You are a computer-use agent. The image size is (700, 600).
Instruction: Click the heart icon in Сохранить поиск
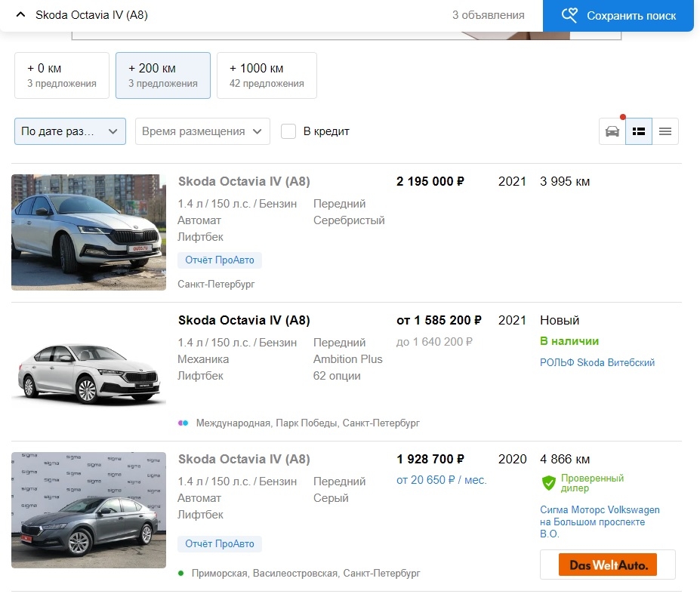[x=569, y=15]
